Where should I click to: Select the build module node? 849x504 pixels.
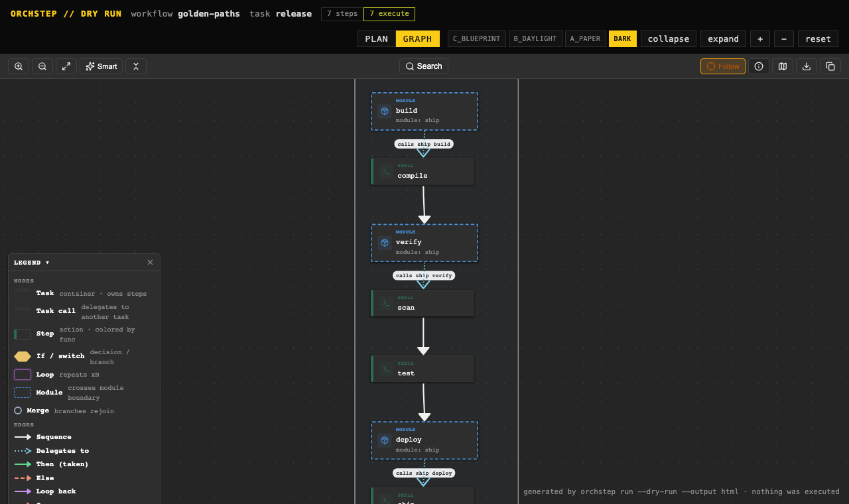tap(424, 111)
